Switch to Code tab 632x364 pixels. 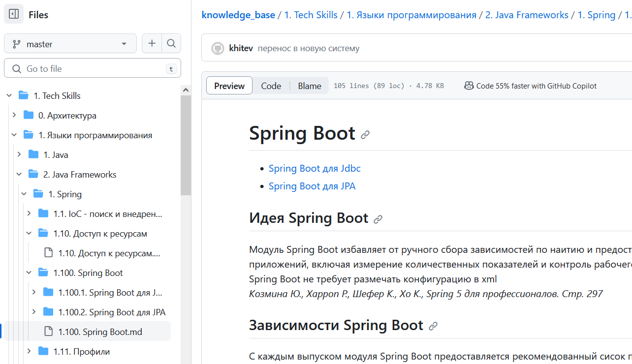click(x=271, y=86)
